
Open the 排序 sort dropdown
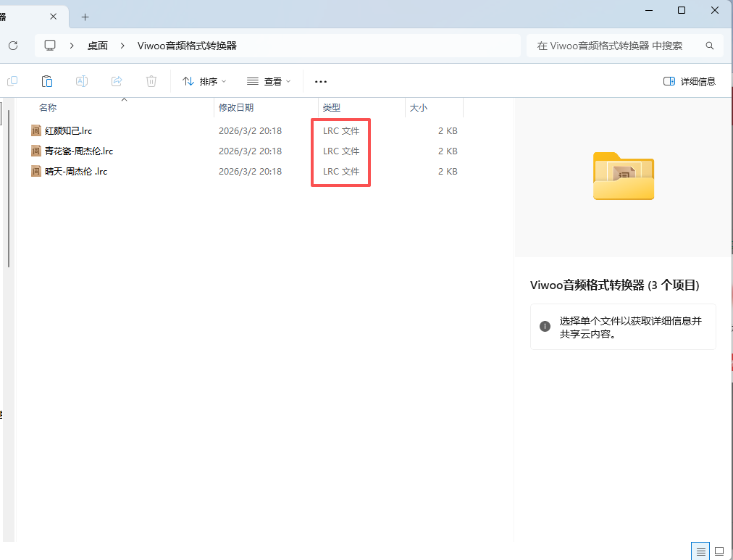coord(204,81)
